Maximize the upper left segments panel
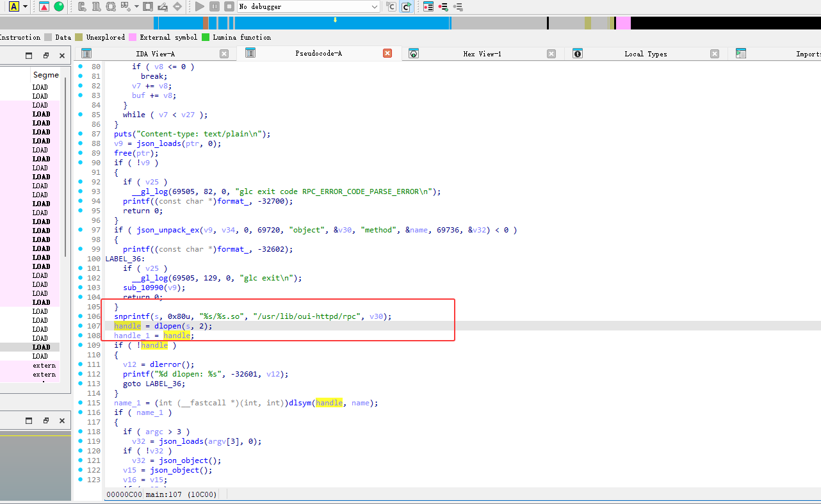The image size is (821, 504). (28, 56)
